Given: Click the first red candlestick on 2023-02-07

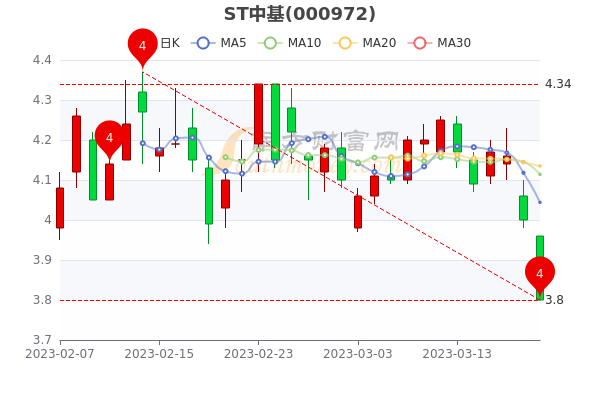Looking at the screenshot, I should click(60, 207).
